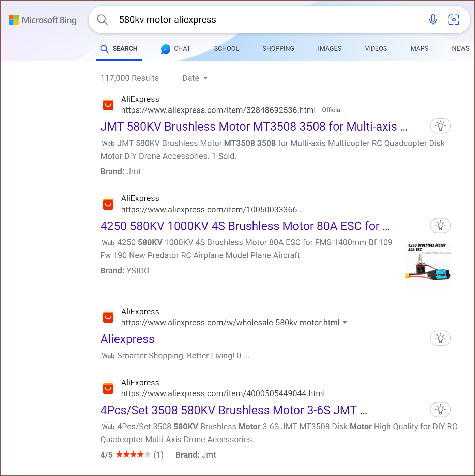This screenshot has width=475, height=476.
Task: Click 'Brand: Jmt' under the 4Pcs/Set result
Action: coord(196,455)
